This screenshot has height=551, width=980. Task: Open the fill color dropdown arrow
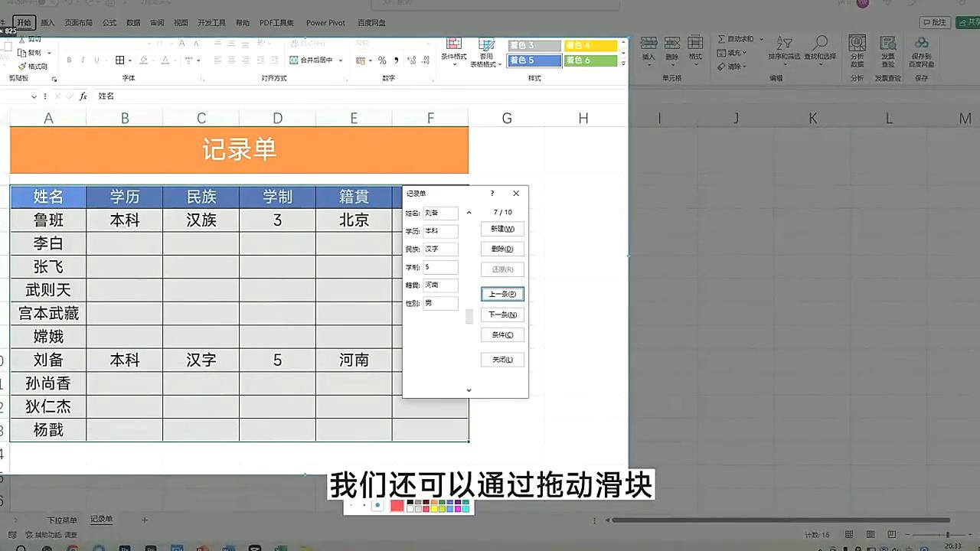click(x=152, y=59)
